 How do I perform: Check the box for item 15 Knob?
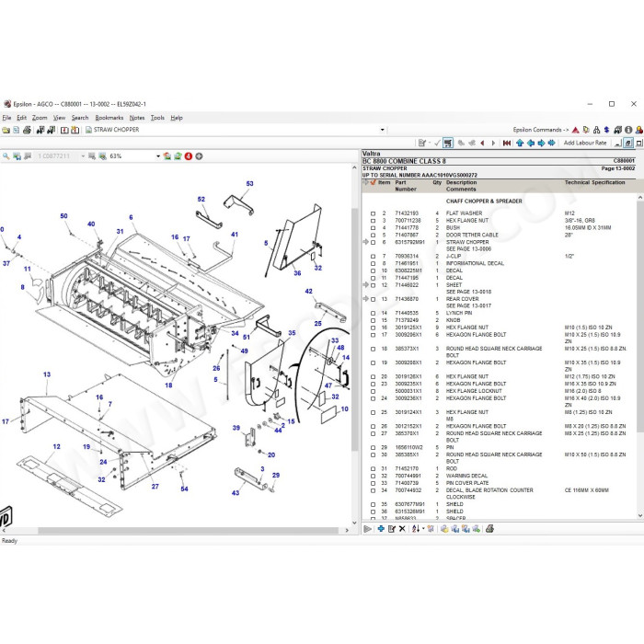(x=373, y=320)
